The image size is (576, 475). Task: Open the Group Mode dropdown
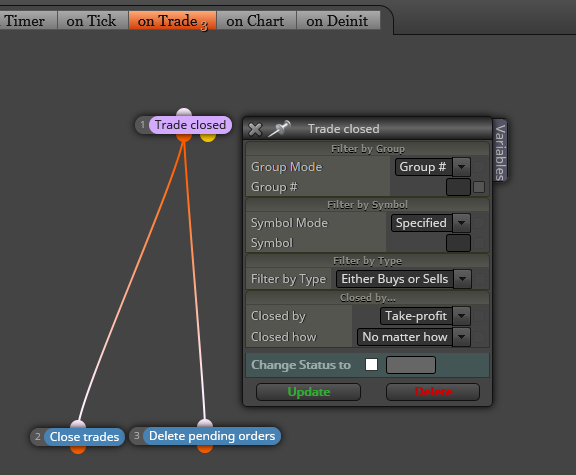pos(433,167)
